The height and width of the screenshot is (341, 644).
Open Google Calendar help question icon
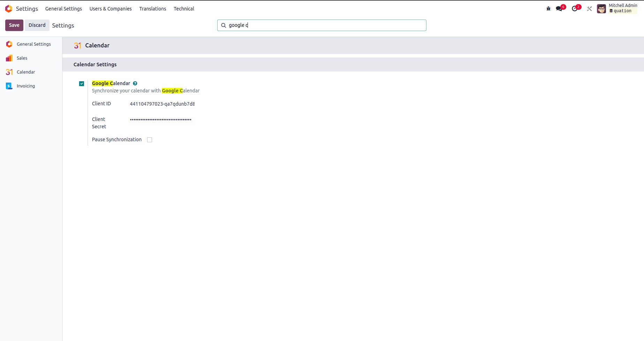coord(135,83)
